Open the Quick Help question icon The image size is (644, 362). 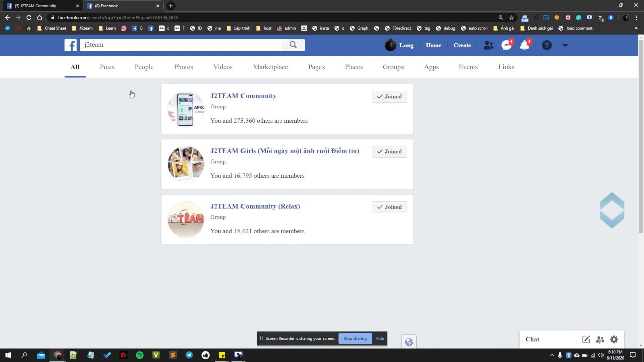[547, 45]
